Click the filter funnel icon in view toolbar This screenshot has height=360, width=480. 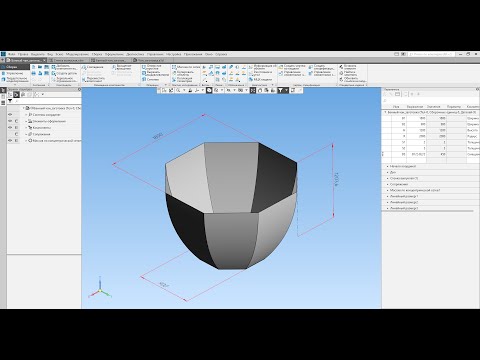[x=280, y=90]
